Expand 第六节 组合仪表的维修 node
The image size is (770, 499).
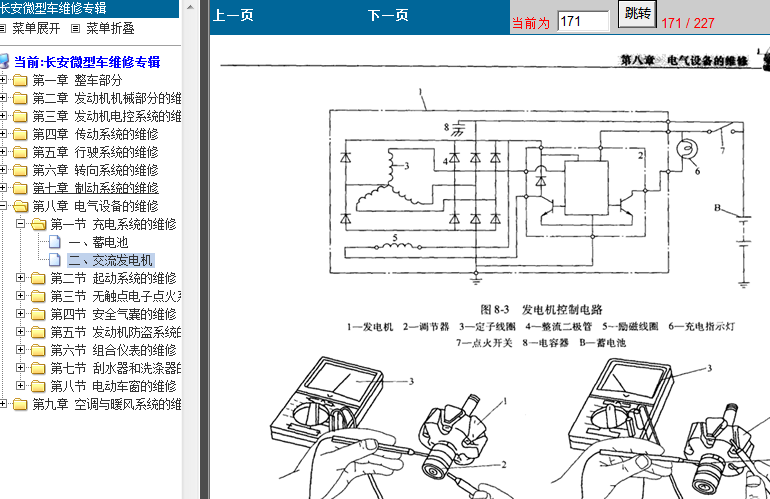coord(21,350)
